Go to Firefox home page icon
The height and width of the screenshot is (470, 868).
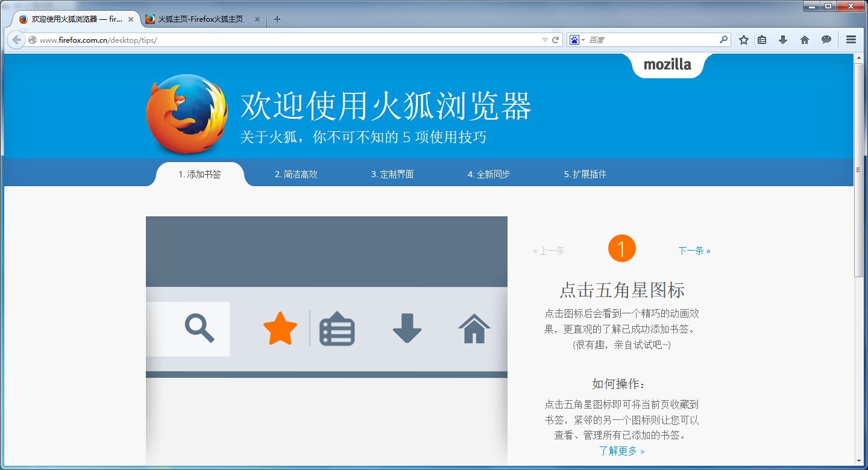(x=805, y=40)
